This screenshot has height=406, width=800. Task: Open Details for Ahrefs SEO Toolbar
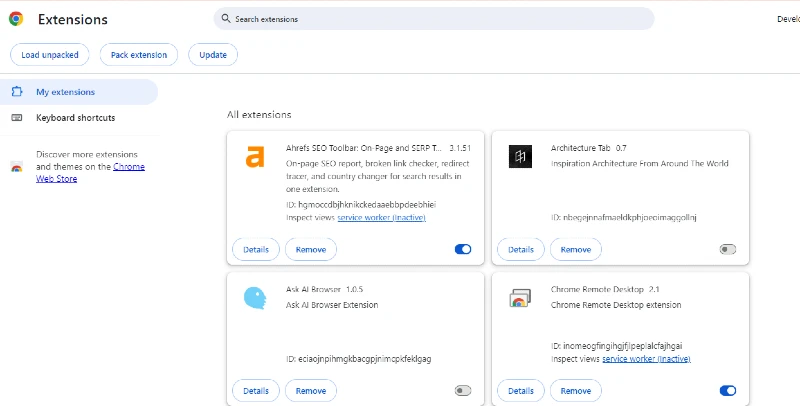256,249
